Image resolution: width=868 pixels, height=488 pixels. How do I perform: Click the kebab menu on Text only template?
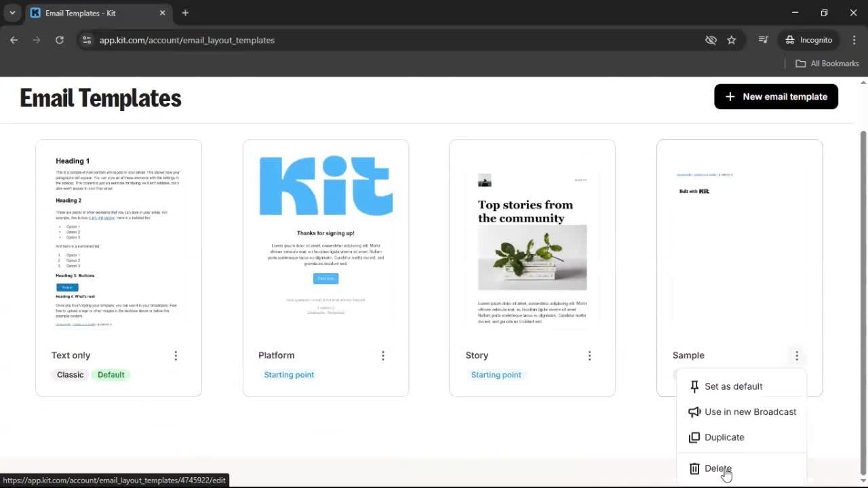click(176, 355)
